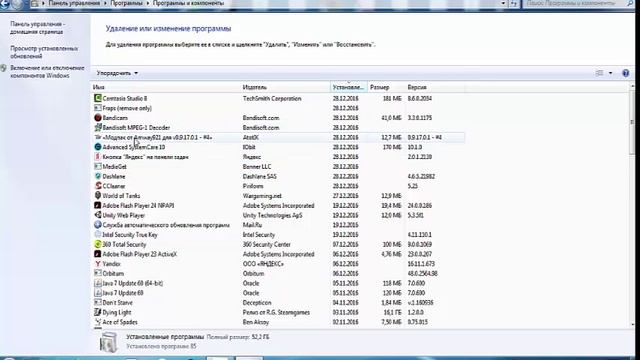Click Adobe Flash Player 24 NPAPI icon
The image size is (640, 360).
tap(98, 205)
